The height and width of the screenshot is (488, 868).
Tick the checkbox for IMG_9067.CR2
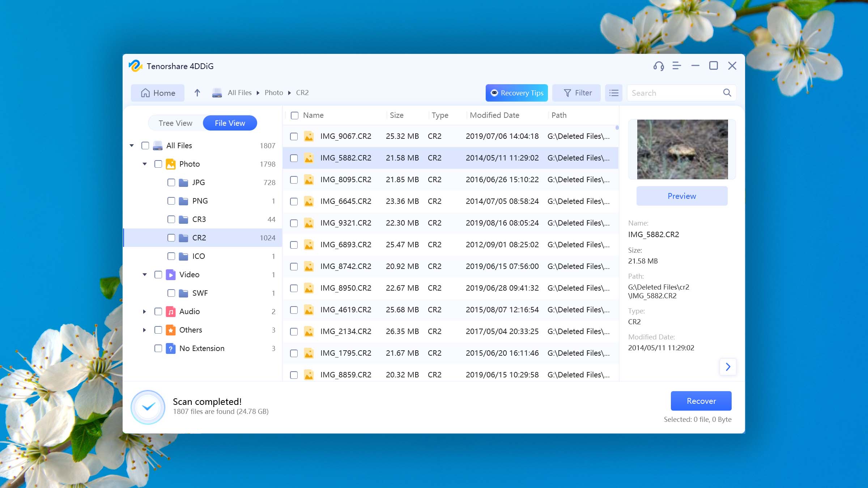click(x=294, y=136)
